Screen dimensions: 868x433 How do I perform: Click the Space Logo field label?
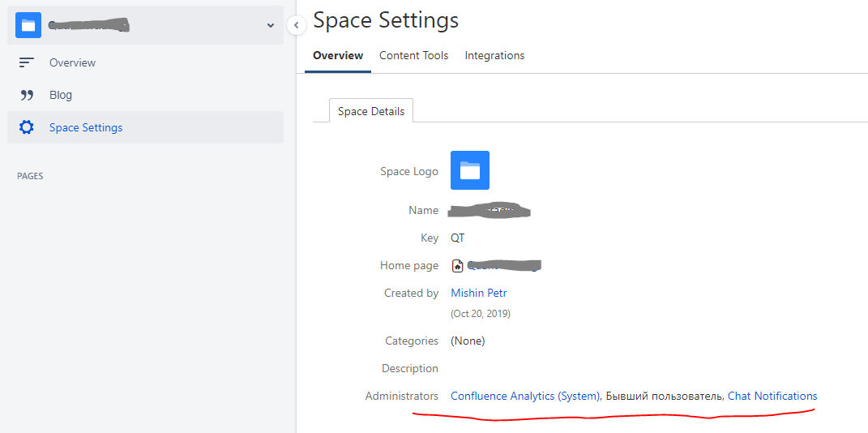coord(409,171)
